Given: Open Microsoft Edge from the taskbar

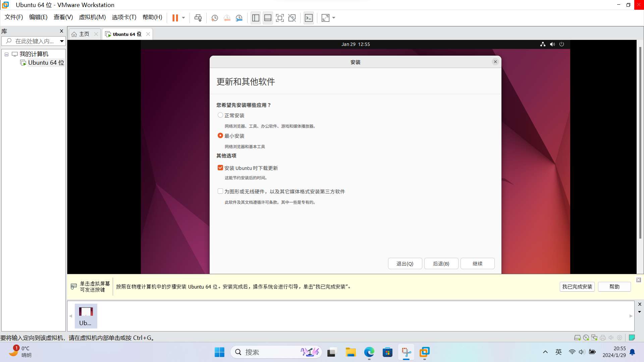Looking at the screenshot, I should pos(369,352).
